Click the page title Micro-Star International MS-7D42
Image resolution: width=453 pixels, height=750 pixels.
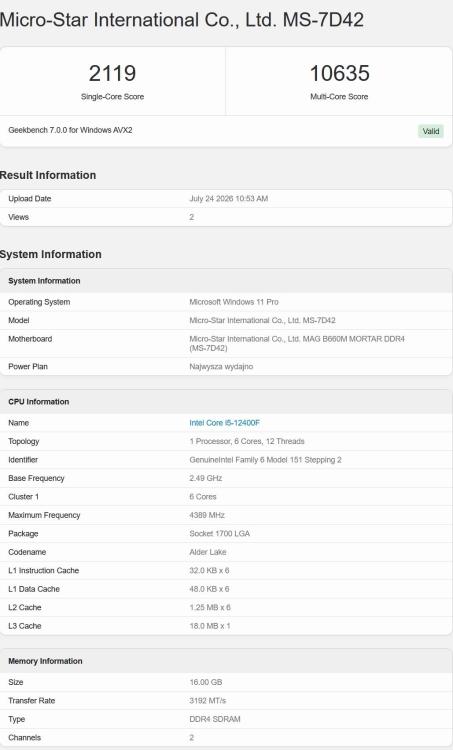click(x=182, y=20)
